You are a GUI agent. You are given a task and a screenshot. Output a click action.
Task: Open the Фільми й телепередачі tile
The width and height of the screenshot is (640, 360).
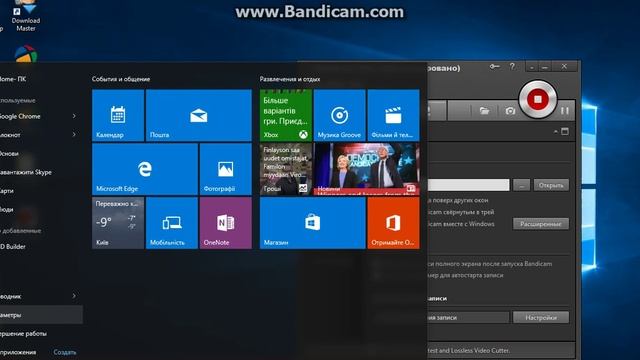coord(393,116)
